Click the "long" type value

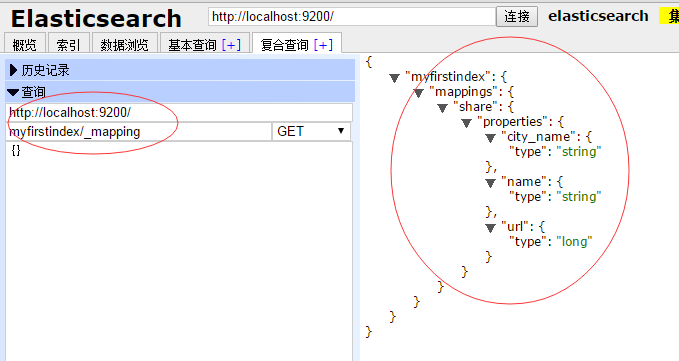574,242
